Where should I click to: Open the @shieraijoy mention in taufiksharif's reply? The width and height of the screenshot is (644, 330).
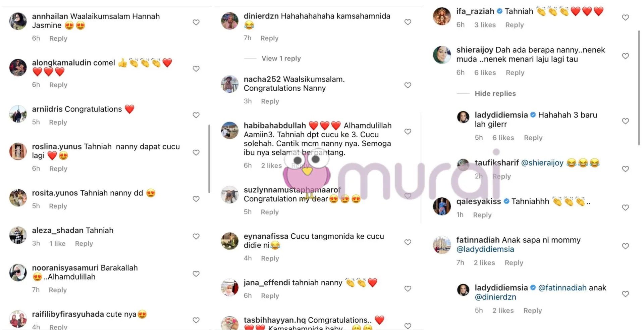click(542, 163)
